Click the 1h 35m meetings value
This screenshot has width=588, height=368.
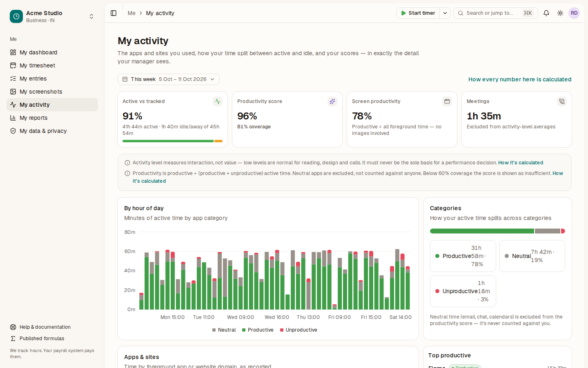484,116
